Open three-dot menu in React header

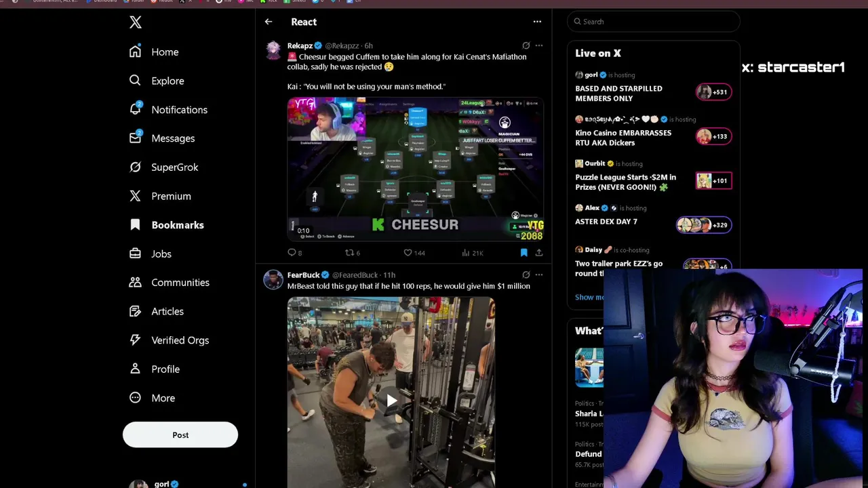537,22
